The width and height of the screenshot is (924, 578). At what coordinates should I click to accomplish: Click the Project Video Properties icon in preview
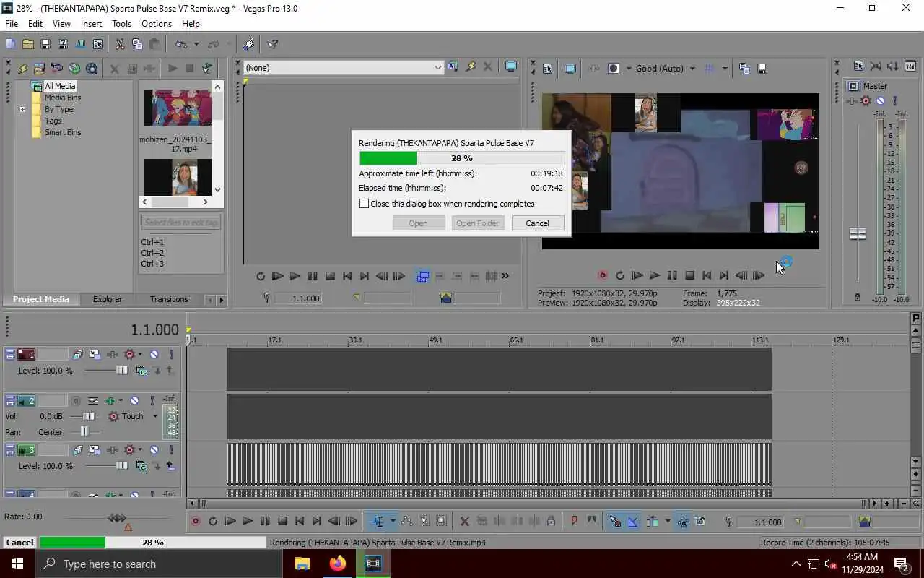tap(548, 69)
